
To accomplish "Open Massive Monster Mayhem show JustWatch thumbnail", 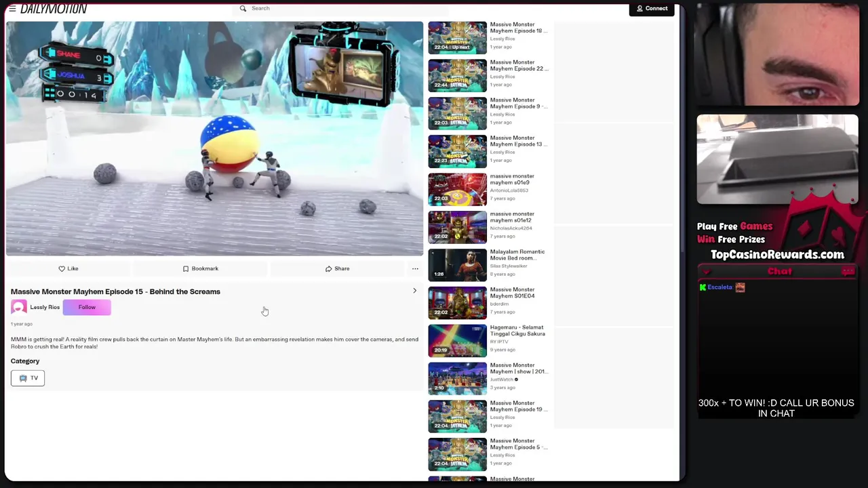I will [x=457, y=379].
